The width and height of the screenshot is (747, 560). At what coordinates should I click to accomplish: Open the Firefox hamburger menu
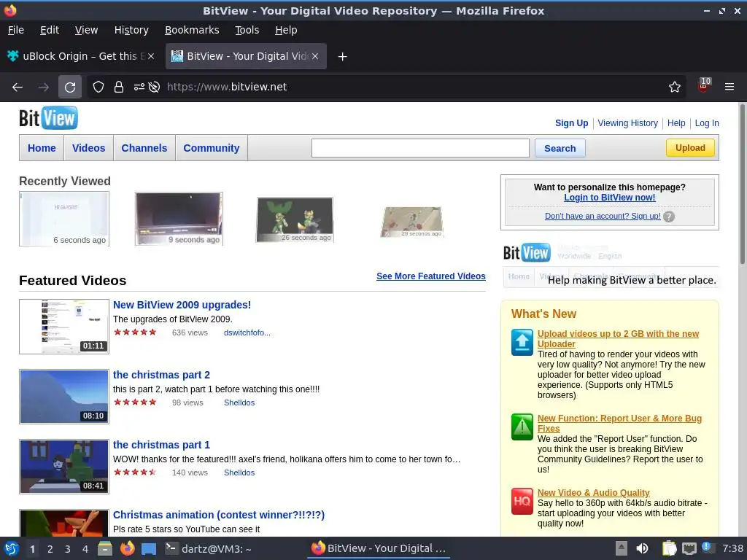point(729,87)
